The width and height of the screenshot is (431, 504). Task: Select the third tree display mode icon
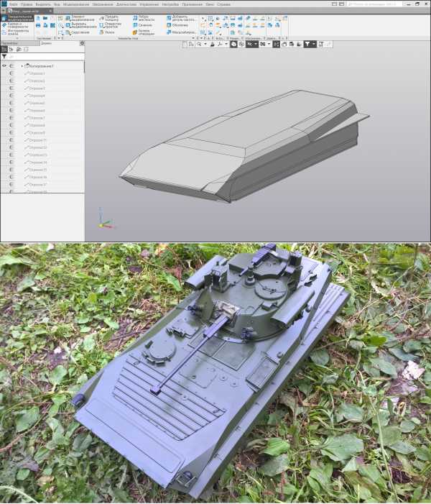pyautogui.click(x=19, y=50)
